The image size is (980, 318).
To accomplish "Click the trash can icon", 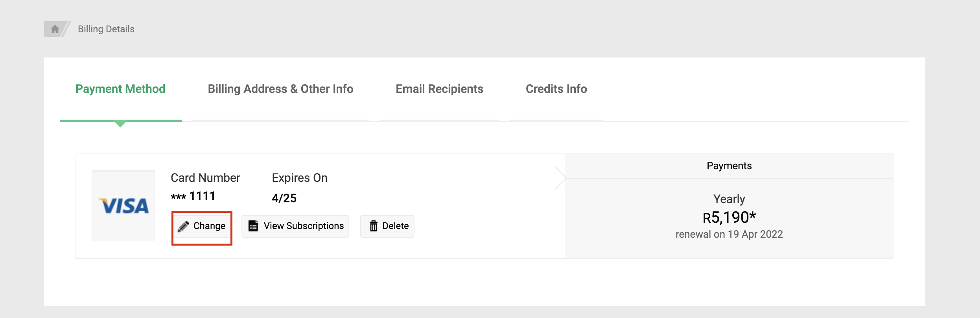I will pos(373,226).
